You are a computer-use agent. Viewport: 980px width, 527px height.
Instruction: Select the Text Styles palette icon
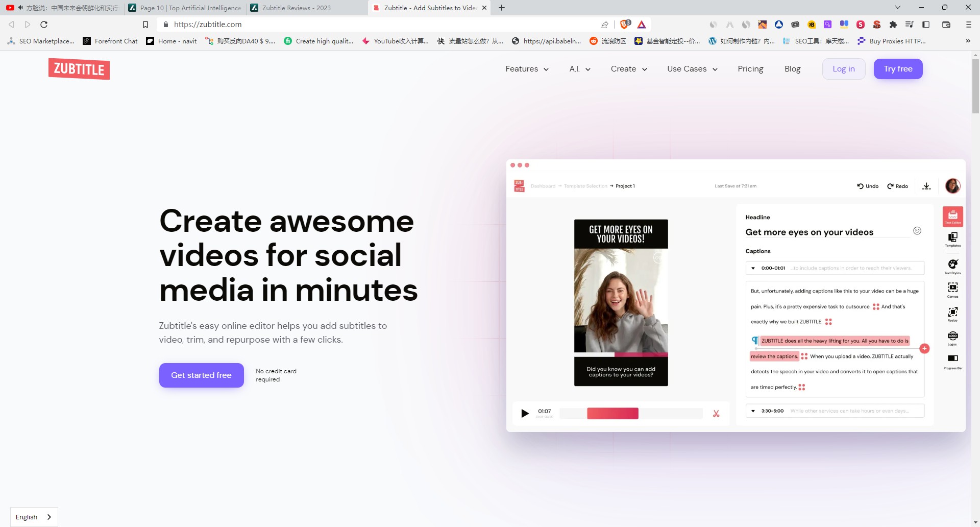952,265
